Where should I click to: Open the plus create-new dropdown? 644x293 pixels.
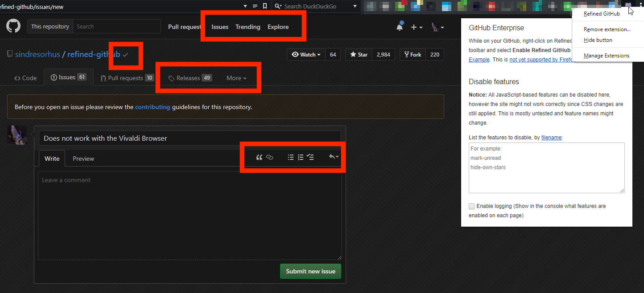[417, 27]
